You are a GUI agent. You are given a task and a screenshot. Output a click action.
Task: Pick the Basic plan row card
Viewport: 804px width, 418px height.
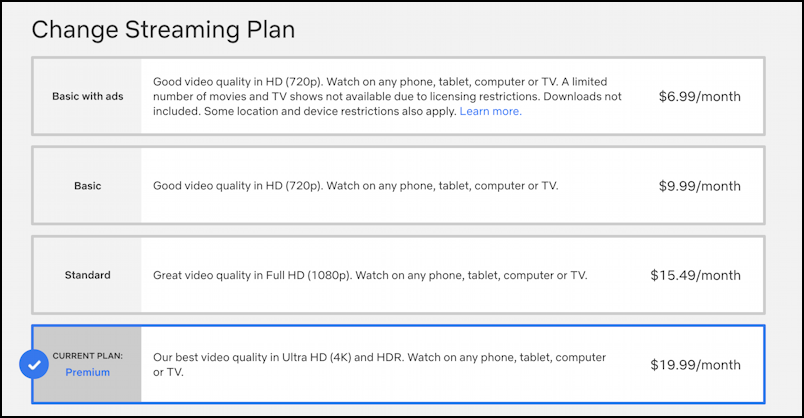pos(398,186)
